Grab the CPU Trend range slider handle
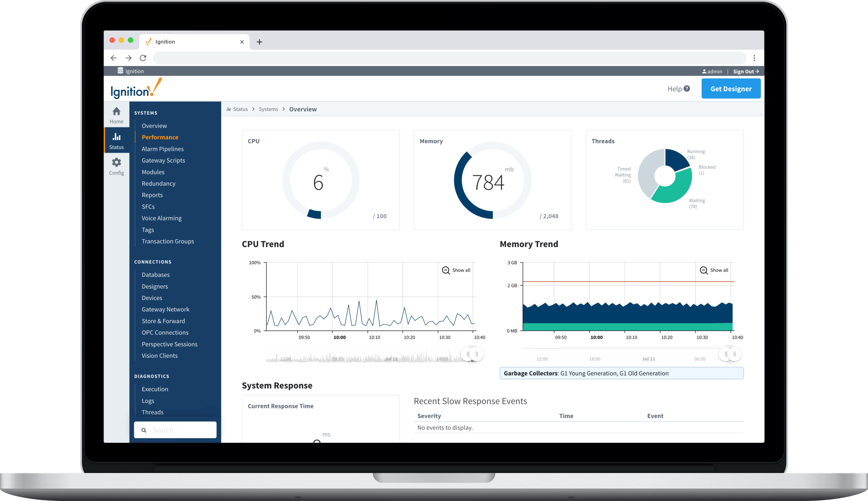868x501 pixels. (476, 354)
